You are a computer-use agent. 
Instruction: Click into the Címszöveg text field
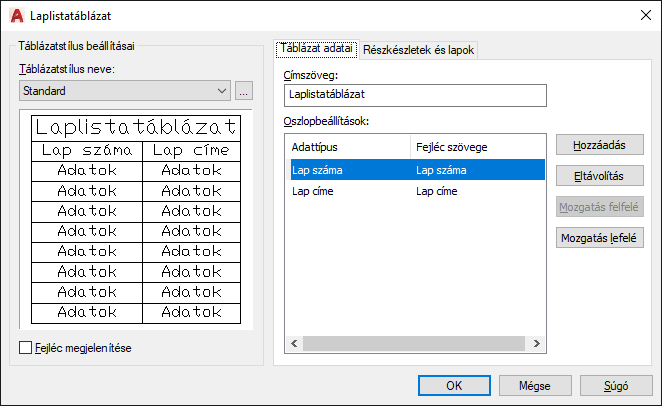point(414,95)
